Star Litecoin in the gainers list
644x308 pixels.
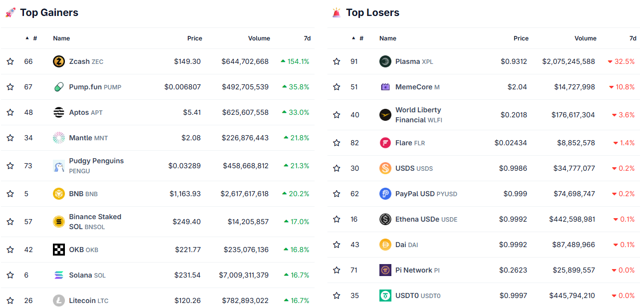[x=10, y=300]
